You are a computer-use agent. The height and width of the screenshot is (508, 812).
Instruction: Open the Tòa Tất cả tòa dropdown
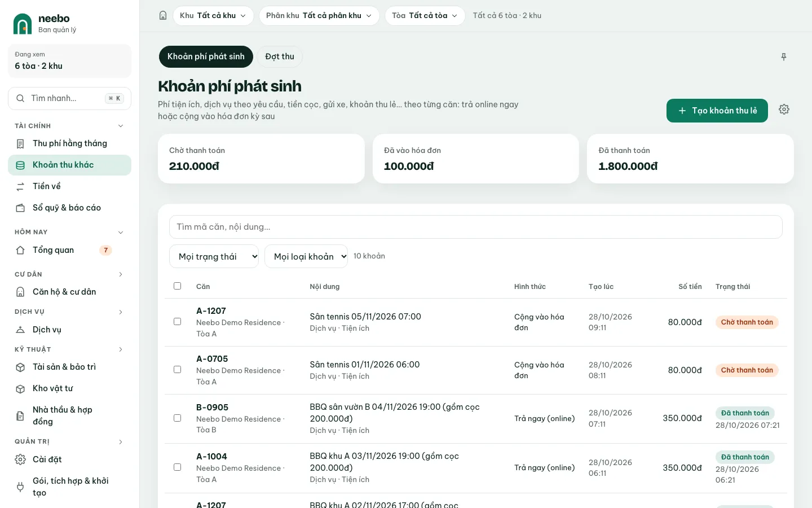click(425, 16)
